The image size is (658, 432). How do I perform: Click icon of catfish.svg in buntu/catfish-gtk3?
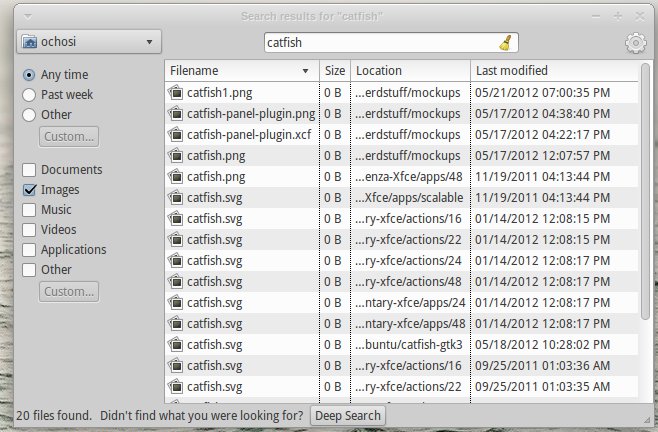coord(176,344)
